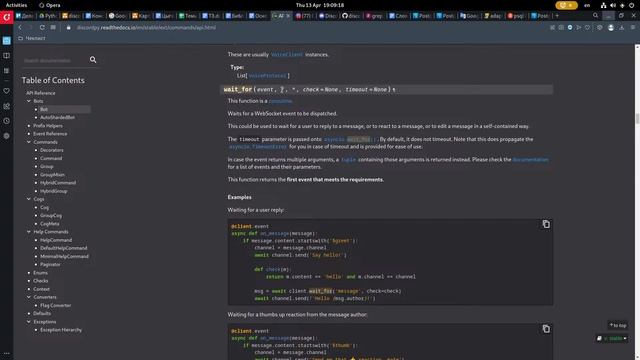This screenshot has width=640, height=360.
Task: Open the history clock icon in the sidebar
Action: point(7,121)
